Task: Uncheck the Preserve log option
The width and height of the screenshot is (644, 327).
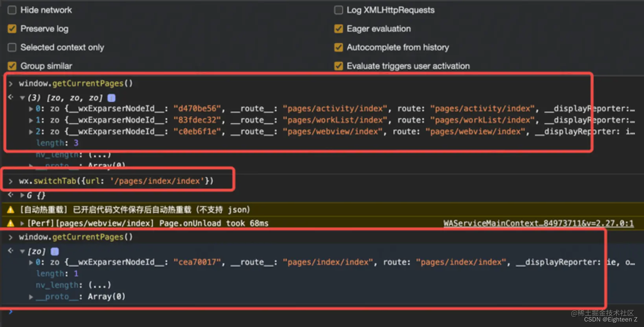Action: tap(12, 29)
